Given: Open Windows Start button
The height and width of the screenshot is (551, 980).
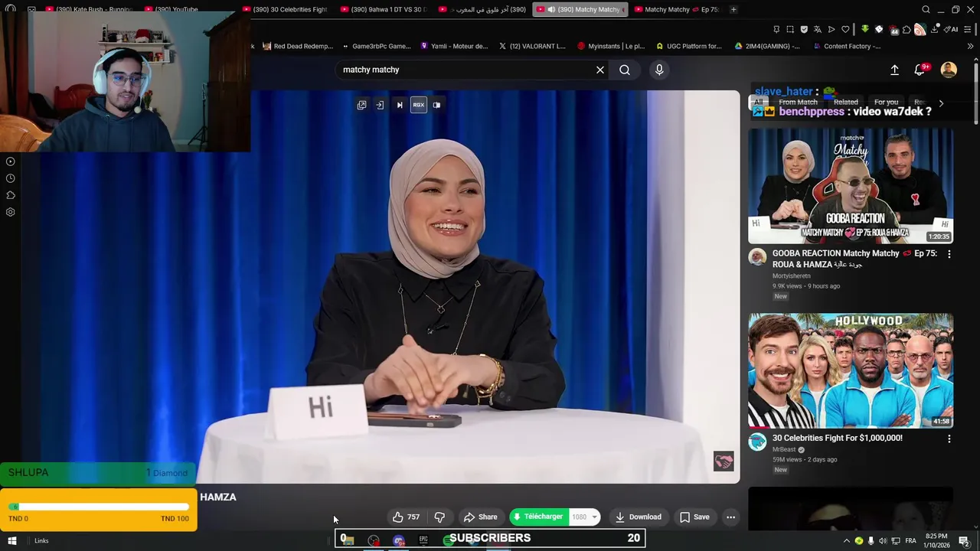Looking at the screenshot, I should pyautogui.click(x=11, y=540).
